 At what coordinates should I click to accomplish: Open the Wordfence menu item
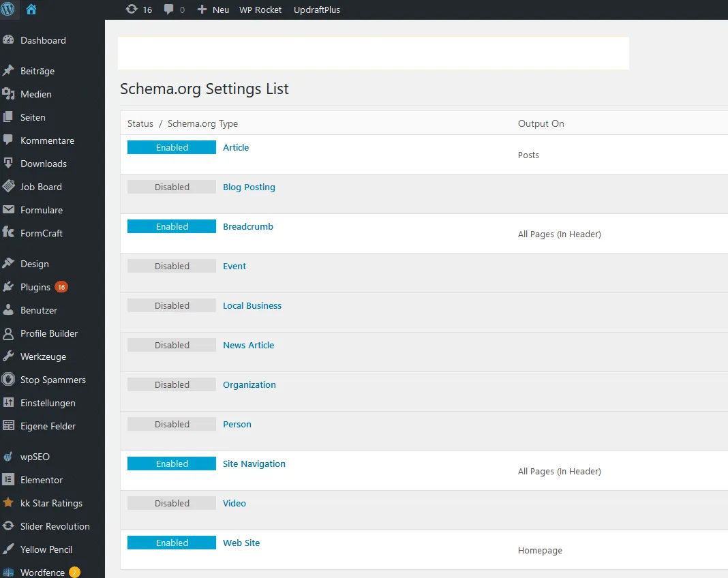43,573
